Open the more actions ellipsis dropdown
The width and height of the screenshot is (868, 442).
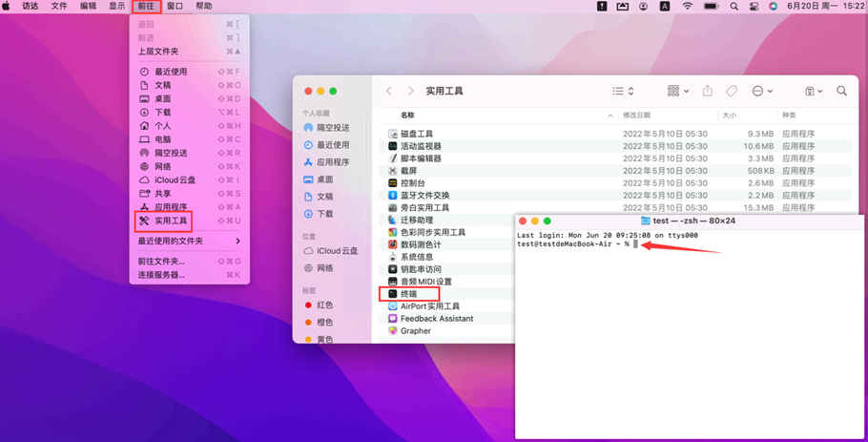point(762,91)
